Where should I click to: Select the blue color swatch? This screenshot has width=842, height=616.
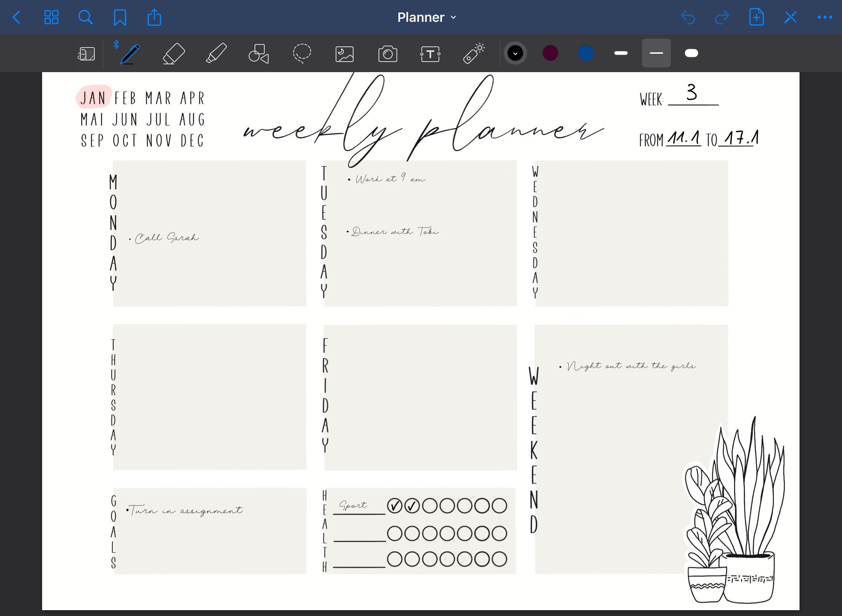click(586, 53)
